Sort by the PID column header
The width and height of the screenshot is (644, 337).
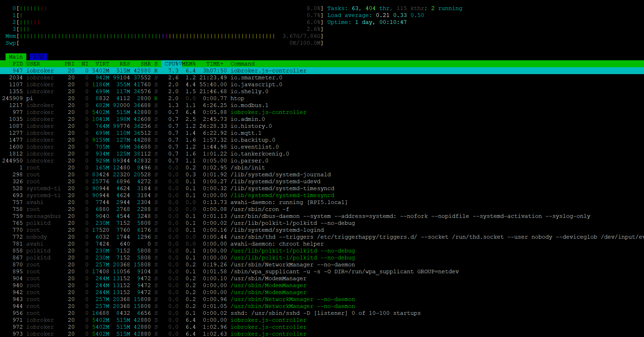(x=17, y=64)
